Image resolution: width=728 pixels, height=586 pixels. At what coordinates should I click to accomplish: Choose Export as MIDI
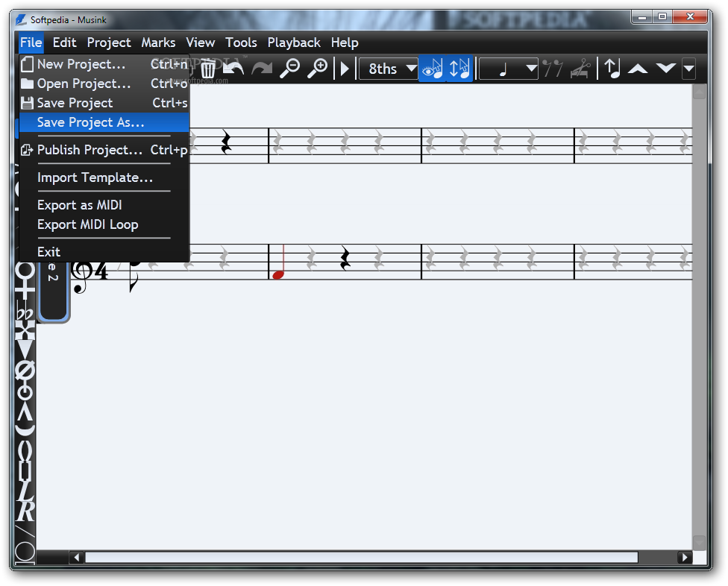coord(104,205)
